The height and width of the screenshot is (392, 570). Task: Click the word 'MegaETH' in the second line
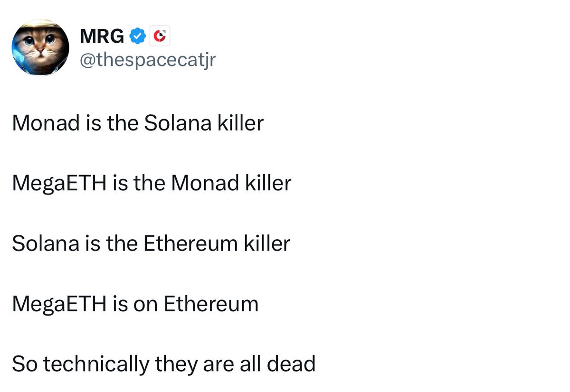pyautogui.click(x=59, y=183)
